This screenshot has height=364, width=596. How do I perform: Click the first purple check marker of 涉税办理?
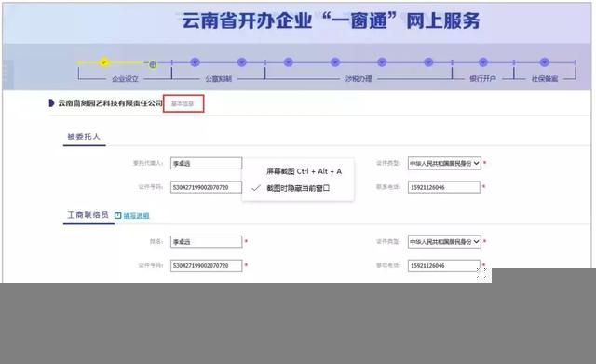pos(289,62)
